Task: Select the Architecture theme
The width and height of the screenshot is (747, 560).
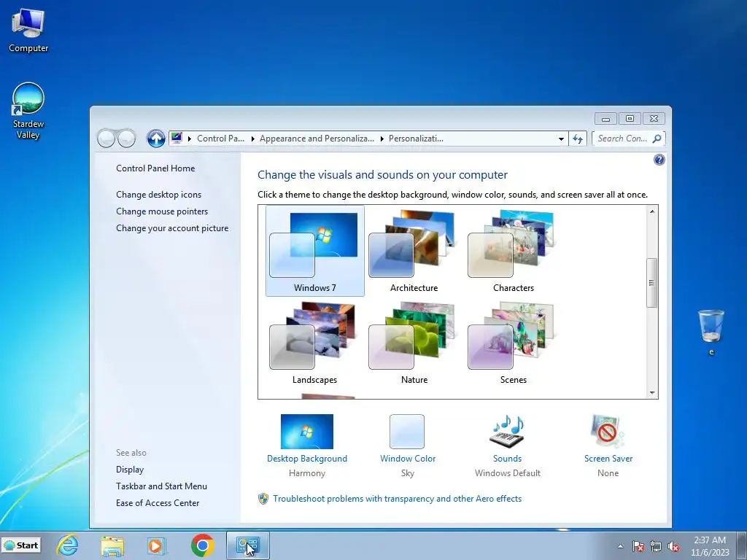Action: (x=414, y=251)
